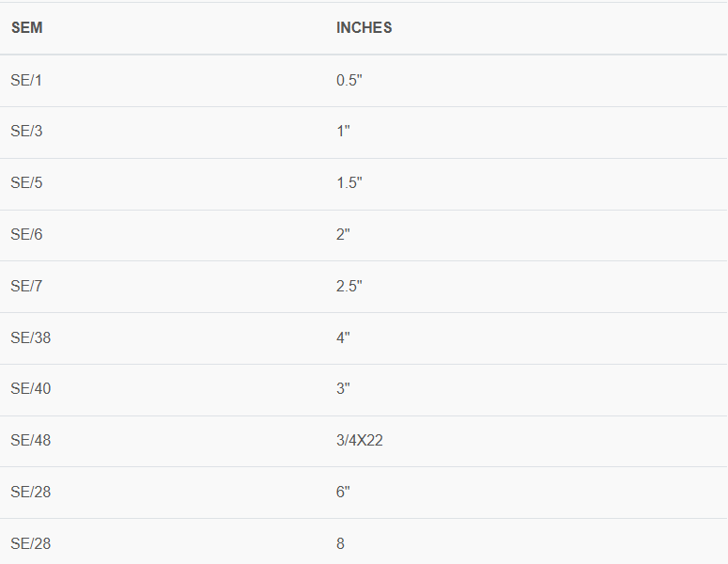The width and height of the screenshot is (728, 564).
Task: Click the 4" inches value
Action: click(x=343, y=337)
